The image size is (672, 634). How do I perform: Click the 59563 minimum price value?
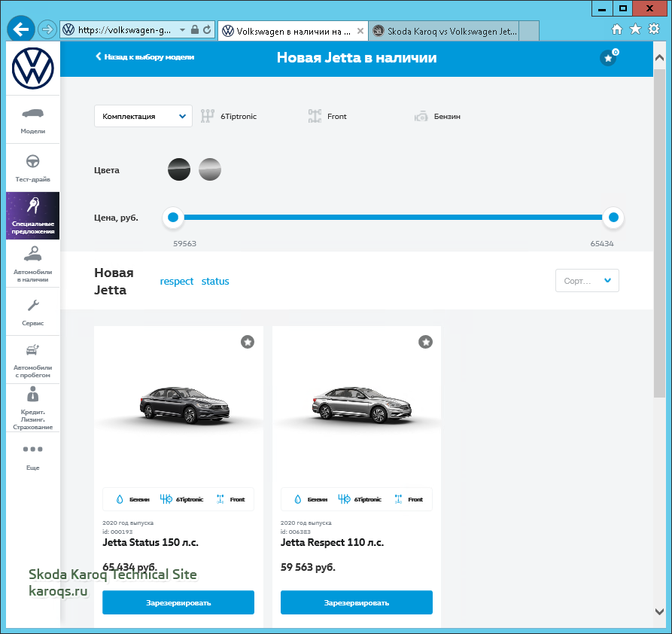(184, 243)
